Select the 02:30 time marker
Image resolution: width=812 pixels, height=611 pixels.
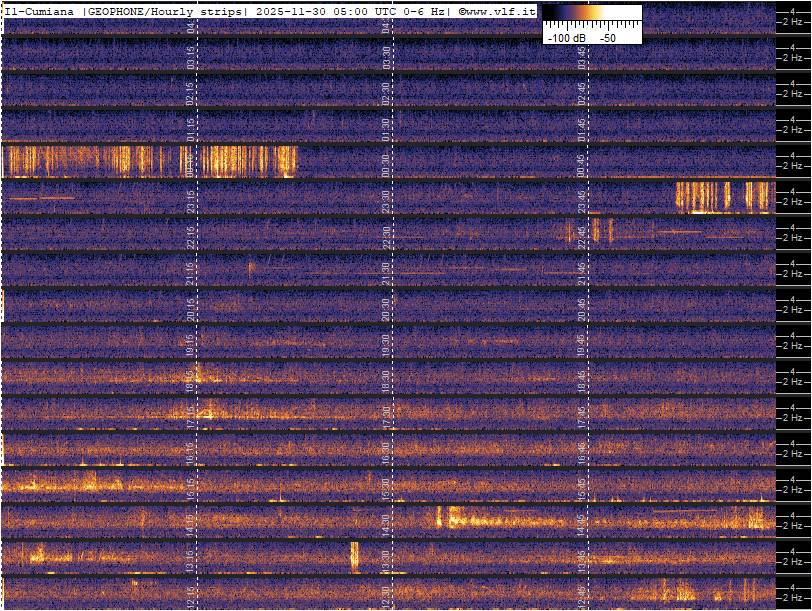click(x=386, y=93)
